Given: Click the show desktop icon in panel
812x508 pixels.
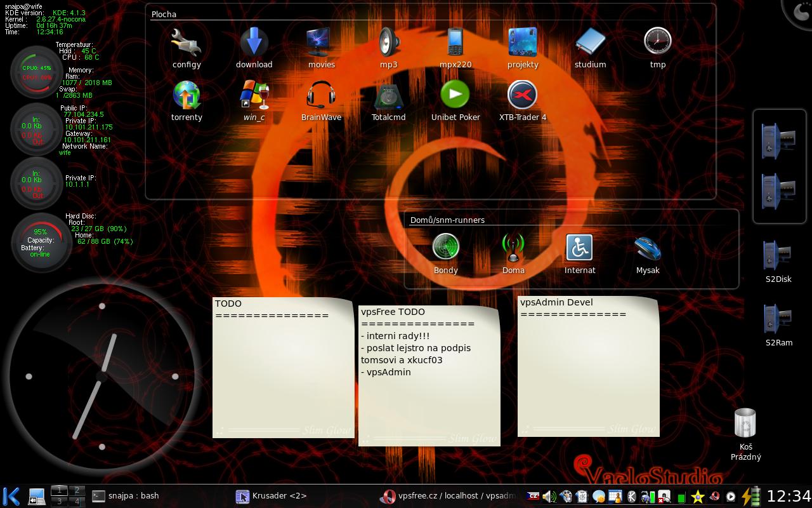Looking at the screenshot, I should pos(37,496).
